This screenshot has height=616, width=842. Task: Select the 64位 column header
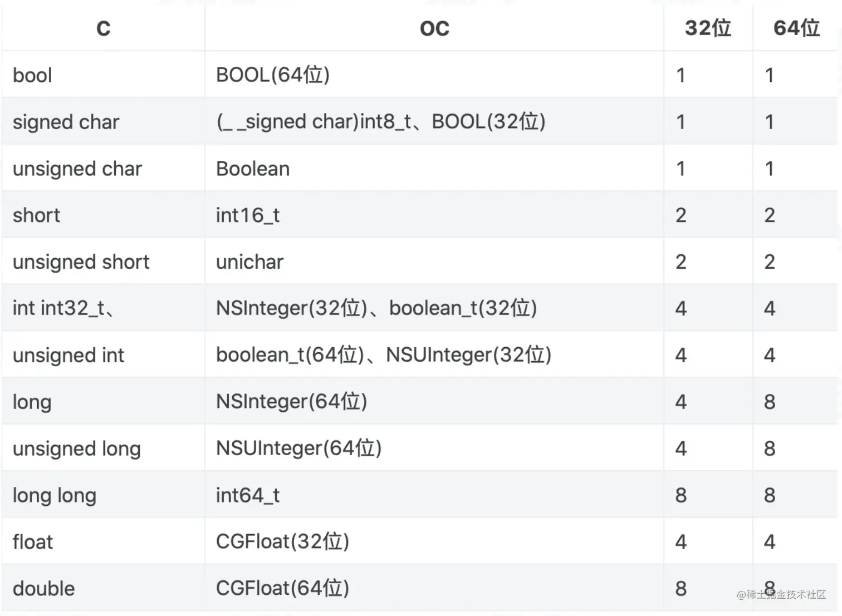(796, 28)
